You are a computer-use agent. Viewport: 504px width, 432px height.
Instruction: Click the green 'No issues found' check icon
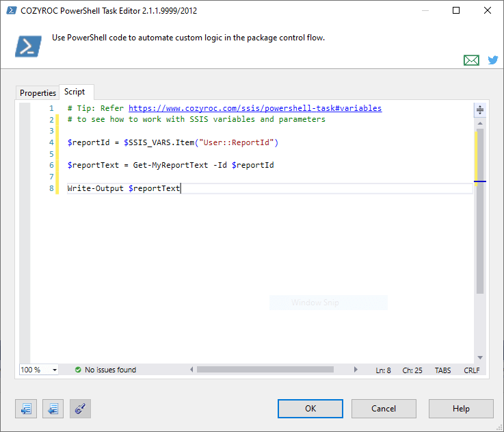coord(78,370)
